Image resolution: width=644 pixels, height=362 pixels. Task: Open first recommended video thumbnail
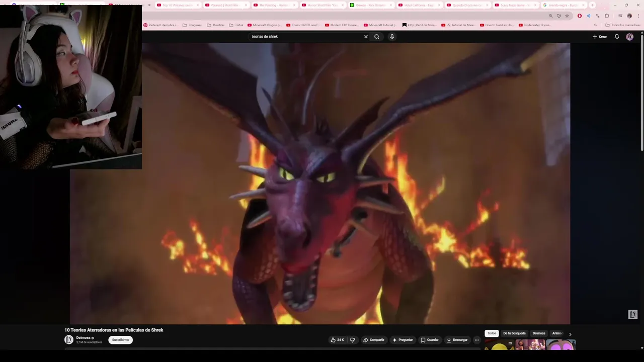point(499,345)
